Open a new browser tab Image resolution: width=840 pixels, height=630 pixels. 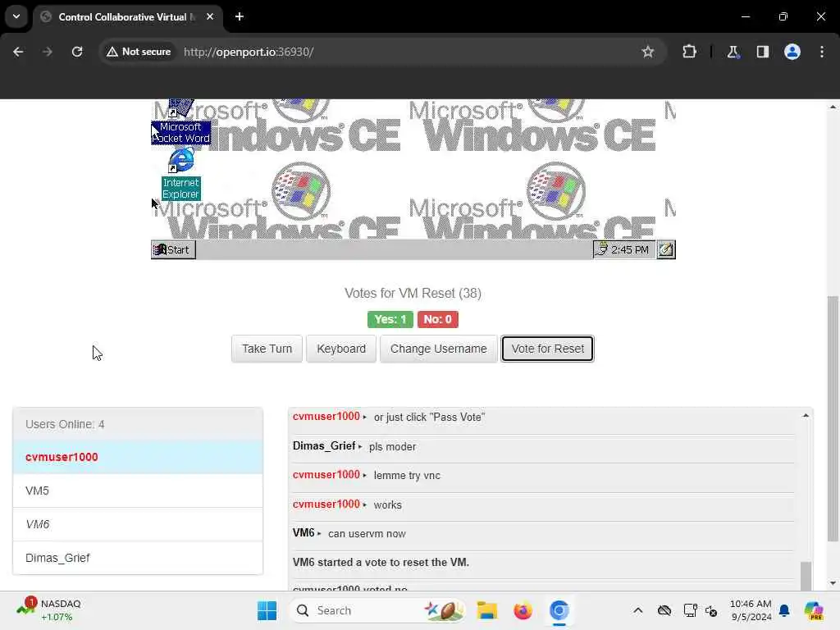point(240,16)
